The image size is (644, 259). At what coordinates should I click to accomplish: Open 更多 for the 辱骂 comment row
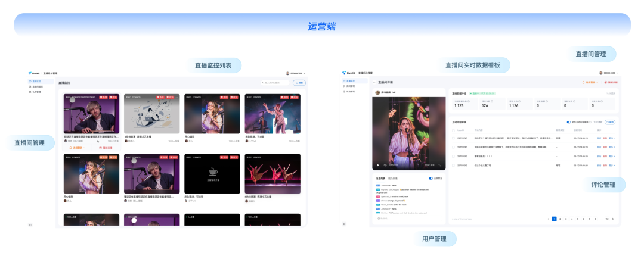[x=612, y=165]
